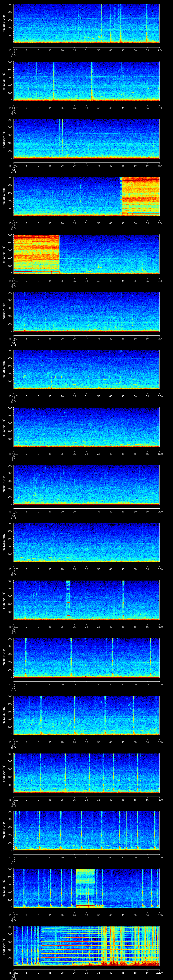This screenshot has height=980, width=173.
Task: Click the 1000 Hz tick on the last spectrogram
Action: point(9,927)
